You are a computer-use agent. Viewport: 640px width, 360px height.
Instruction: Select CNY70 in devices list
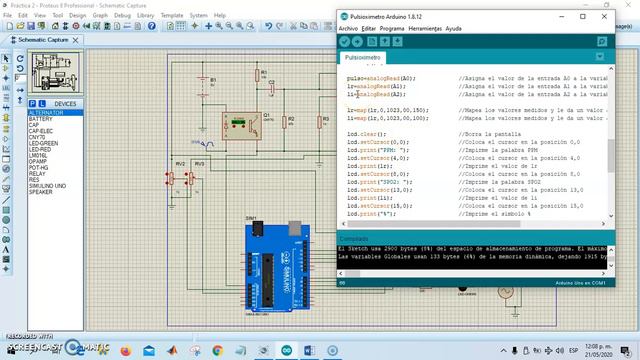(x=56, y=137)
